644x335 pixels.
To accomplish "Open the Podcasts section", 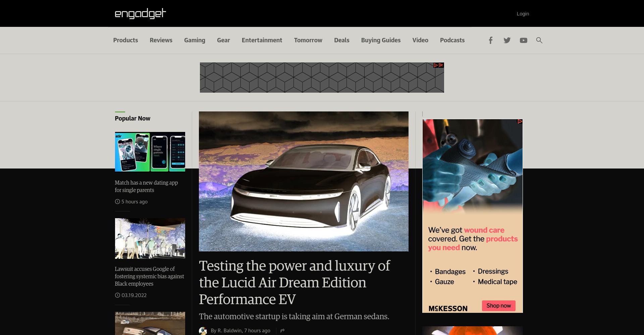I will (452, 40).
